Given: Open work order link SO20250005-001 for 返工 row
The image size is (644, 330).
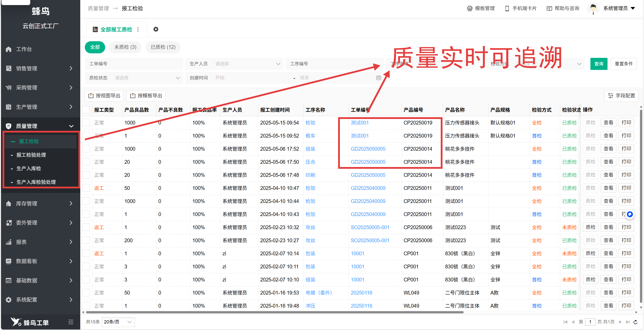Looking at the screenshot, I should click(x=370, y=227).
